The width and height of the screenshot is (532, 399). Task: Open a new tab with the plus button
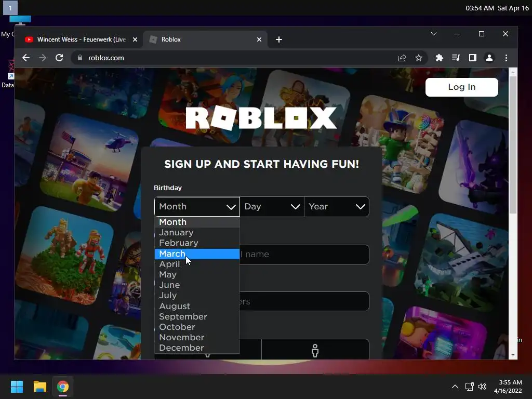(279, 39)
